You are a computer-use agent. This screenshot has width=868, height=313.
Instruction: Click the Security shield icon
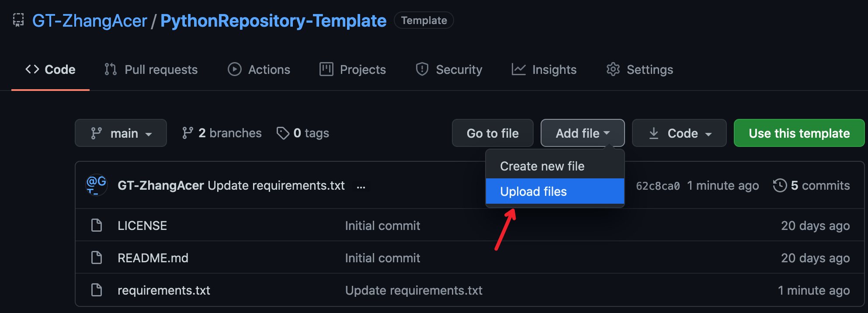click(x=422, y=69)
